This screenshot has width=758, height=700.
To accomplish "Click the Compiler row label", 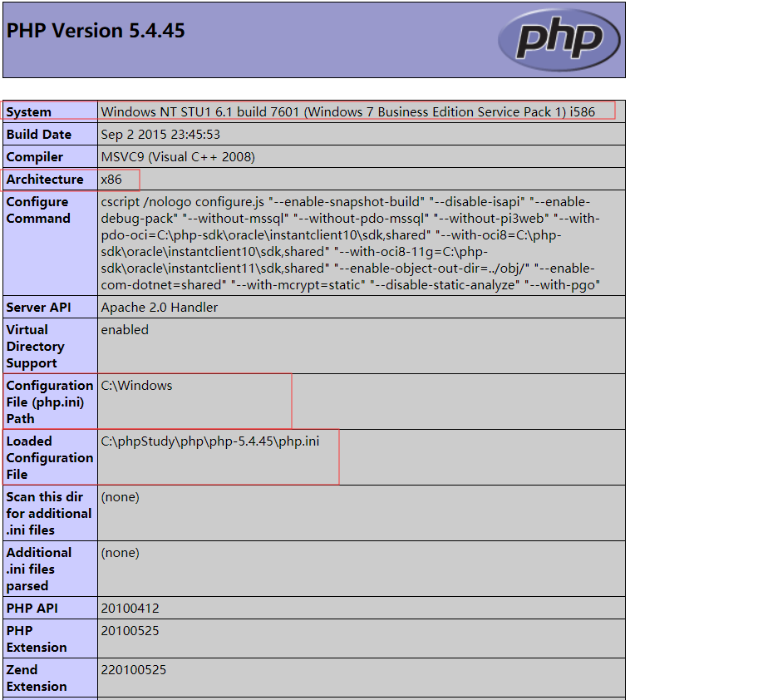I will pos(34,157).
